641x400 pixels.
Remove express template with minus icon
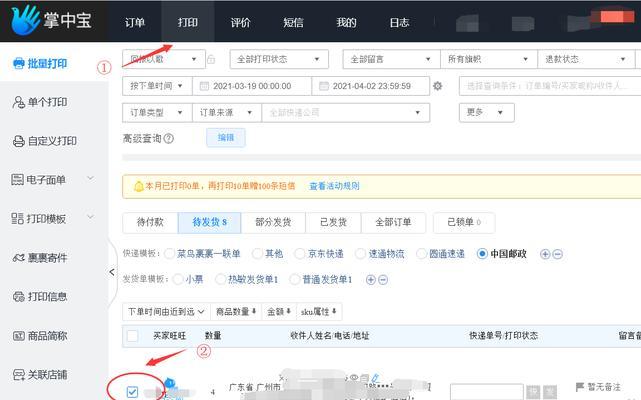point(558,254)
